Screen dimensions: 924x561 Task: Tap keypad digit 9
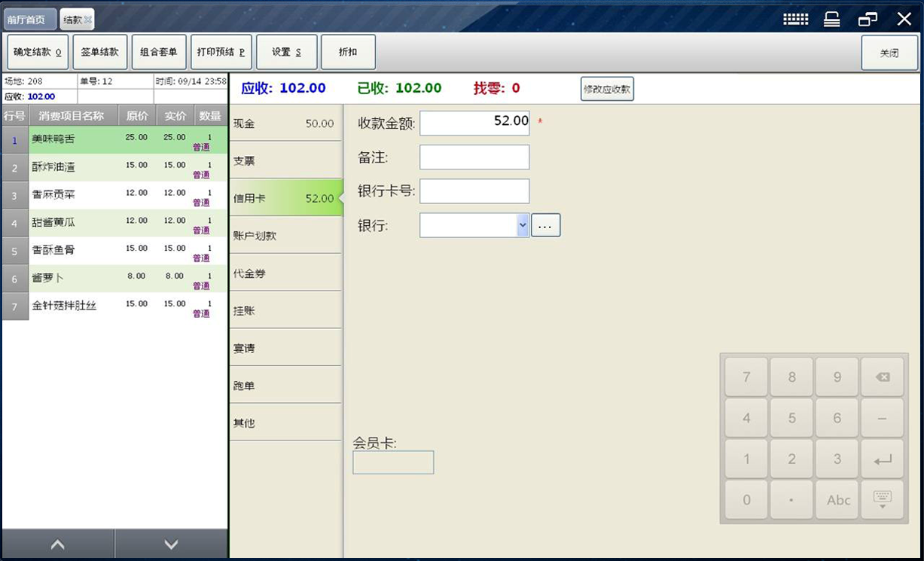[837, 377]
